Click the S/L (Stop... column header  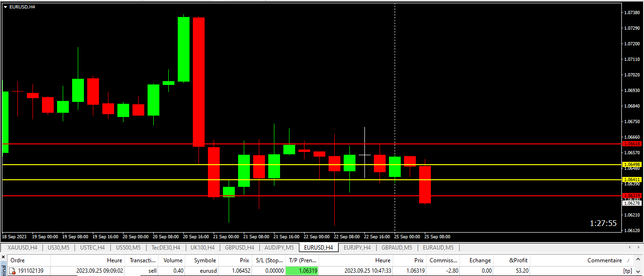click(x=268, y=260)
